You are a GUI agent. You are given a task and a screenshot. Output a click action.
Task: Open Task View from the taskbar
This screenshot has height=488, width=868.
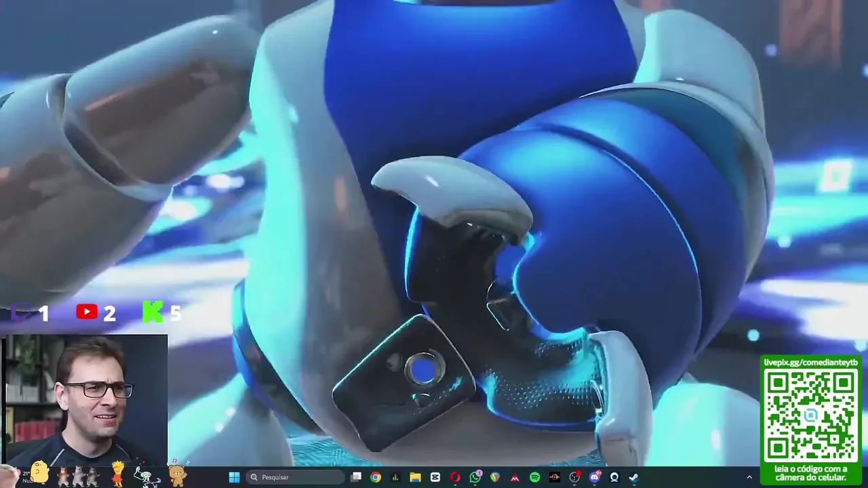[x=356, y=477]
